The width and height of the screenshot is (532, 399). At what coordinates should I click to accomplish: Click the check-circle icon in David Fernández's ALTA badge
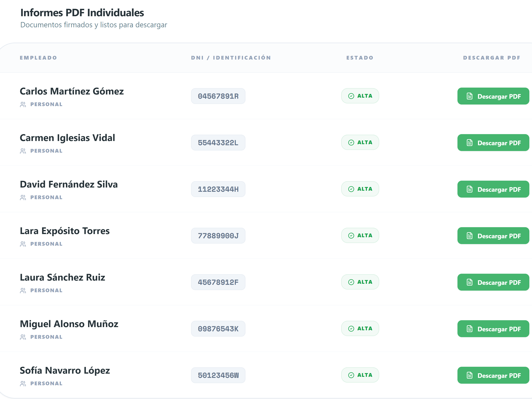[x=351, y=189]
